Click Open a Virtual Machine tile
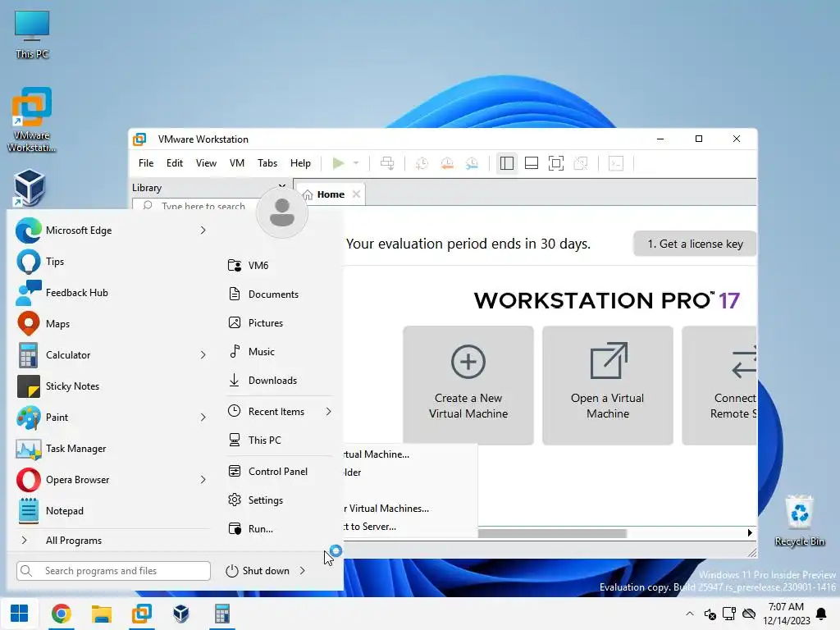The height and width of the screenshot is (630, 840). pos(608,386)
